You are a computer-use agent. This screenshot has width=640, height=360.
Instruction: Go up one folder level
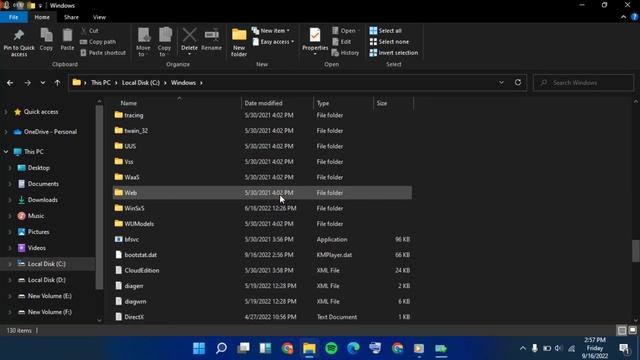pyautogui.click(x=58, y=83)
